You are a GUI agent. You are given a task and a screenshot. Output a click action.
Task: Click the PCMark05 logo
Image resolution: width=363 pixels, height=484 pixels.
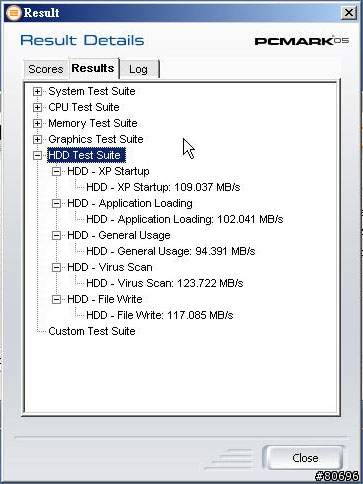pos(302,40)
